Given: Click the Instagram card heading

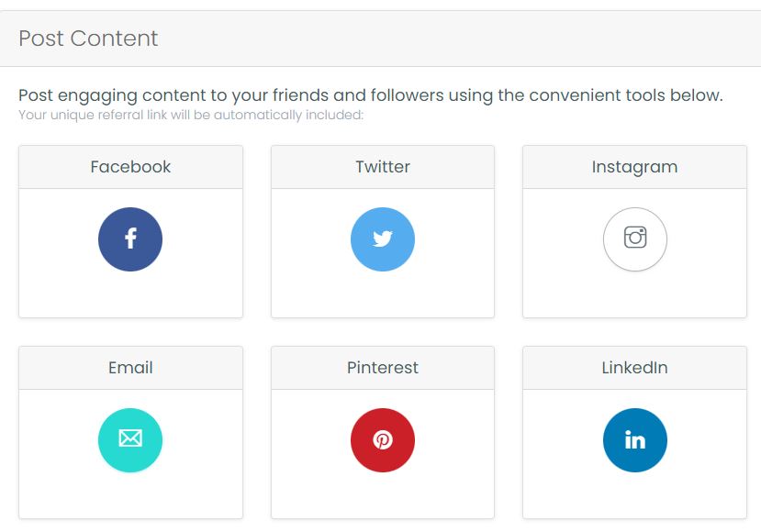Looking at the screenshot, I should point(634,167).
